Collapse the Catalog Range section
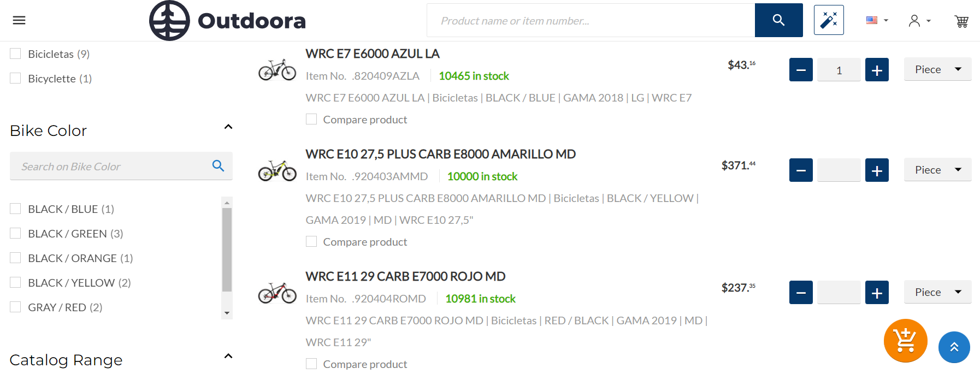980x374 pixels. click(228, 357)
